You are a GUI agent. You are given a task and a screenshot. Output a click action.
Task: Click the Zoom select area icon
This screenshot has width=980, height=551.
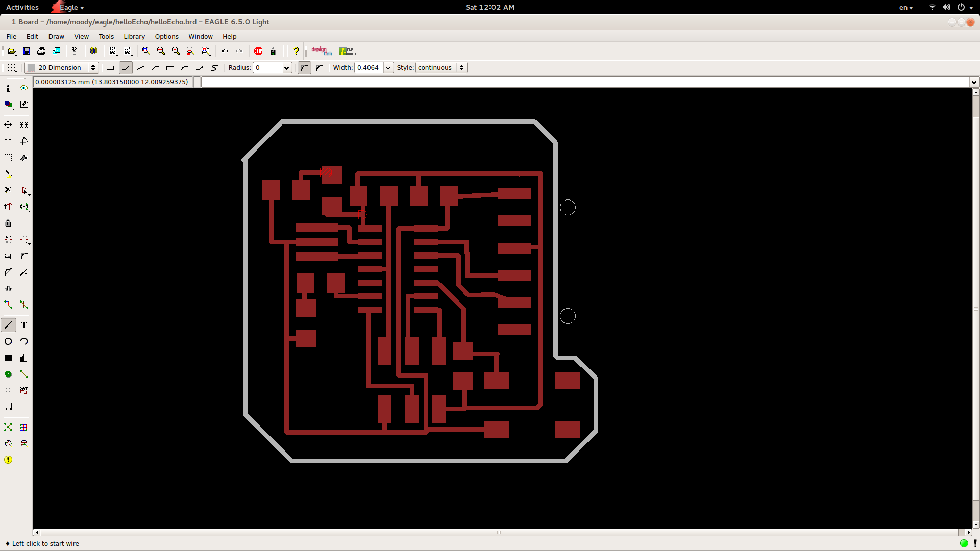click(x=206, y=51)
